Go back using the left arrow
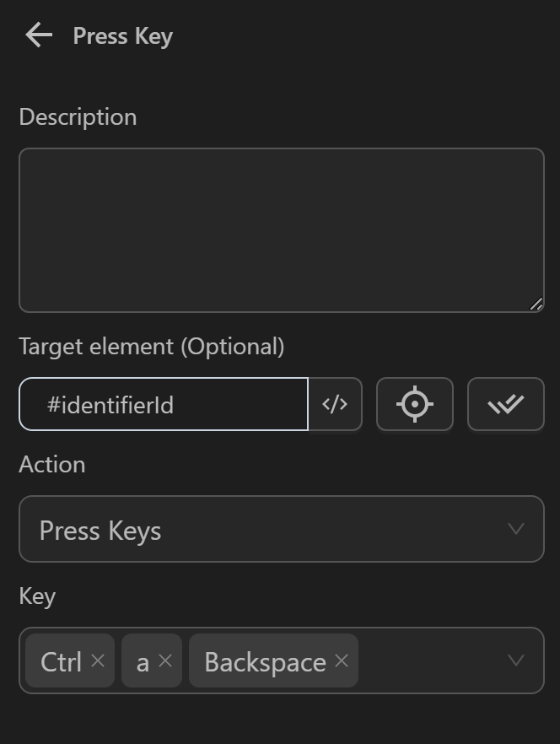 [x=39, y=35]
